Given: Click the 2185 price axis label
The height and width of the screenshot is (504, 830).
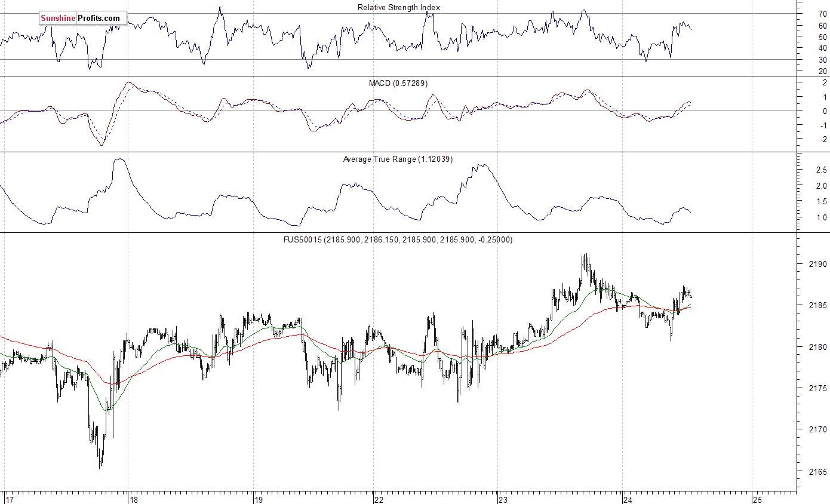Looking at the screenshot, I should point(819,305).
